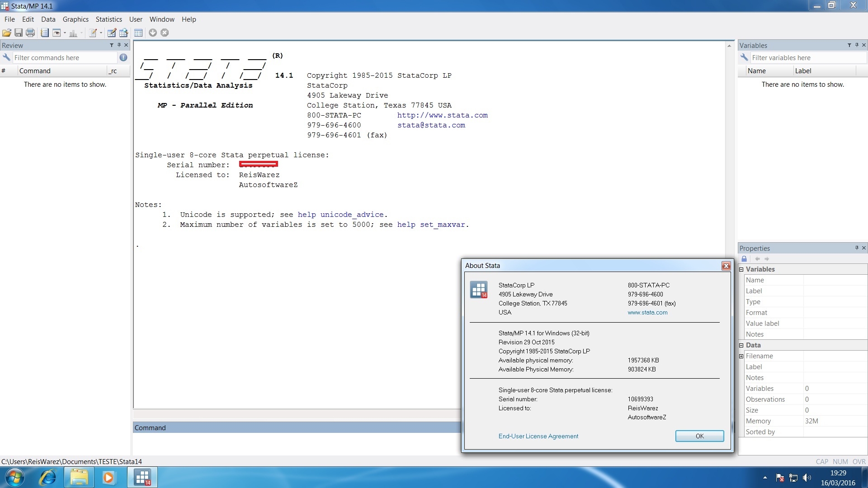Expand the Filename row in Properties
Image resolution: width=868 pixels, height=488 pixels.
pos(741,356)
